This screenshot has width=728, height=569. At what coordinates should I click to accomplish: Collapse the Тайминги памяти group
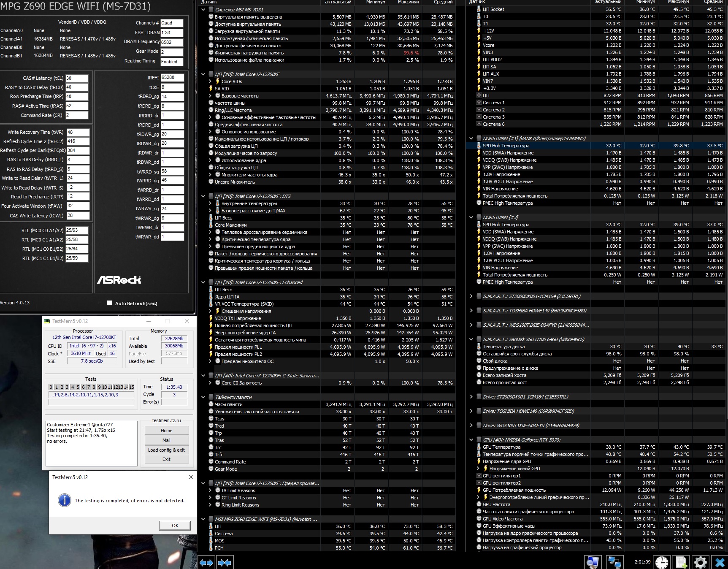(x=203, y=397)
